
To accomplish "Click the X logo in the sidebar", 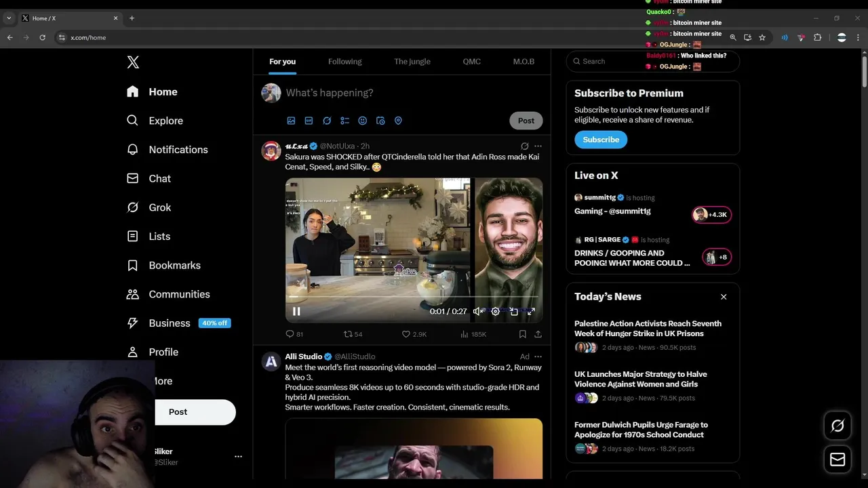I will click(133, 62).
